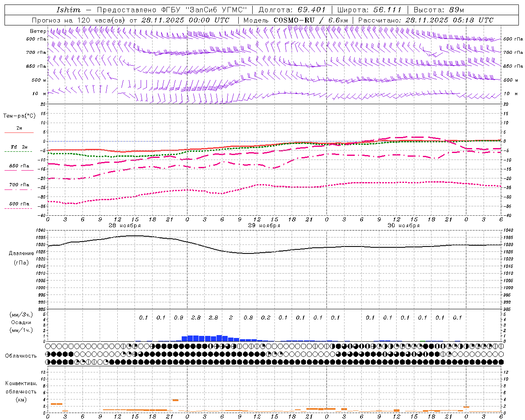Click the "Высота: 89м" header field
Screen dimensions: 525x420
439,10
